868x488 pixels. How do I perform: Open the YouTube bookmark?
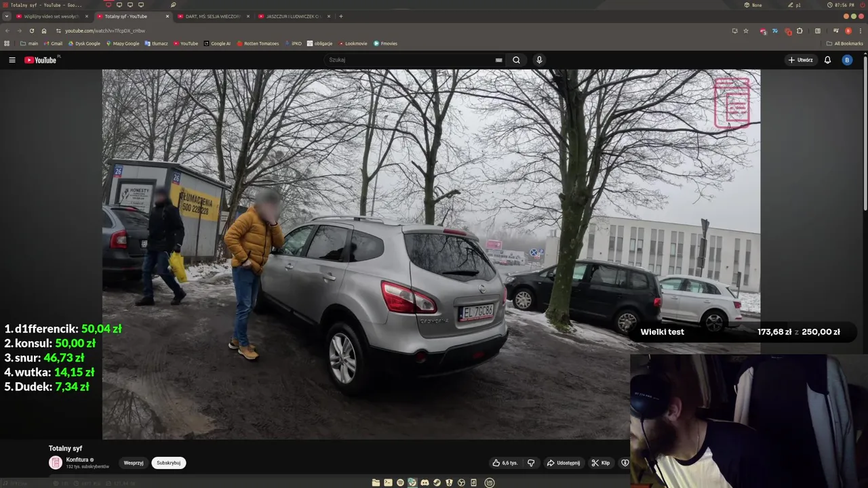coord(186,43)
